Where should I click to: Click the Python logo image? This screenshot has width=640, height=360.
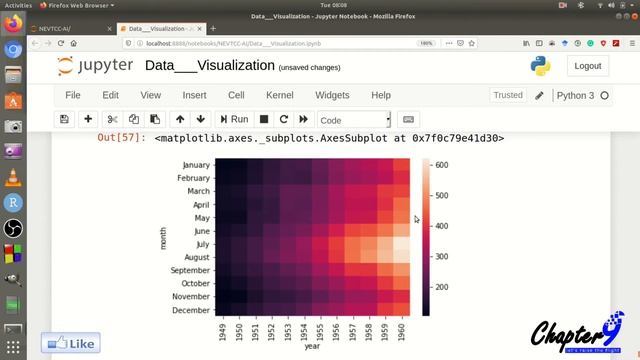tap(540, 66)
